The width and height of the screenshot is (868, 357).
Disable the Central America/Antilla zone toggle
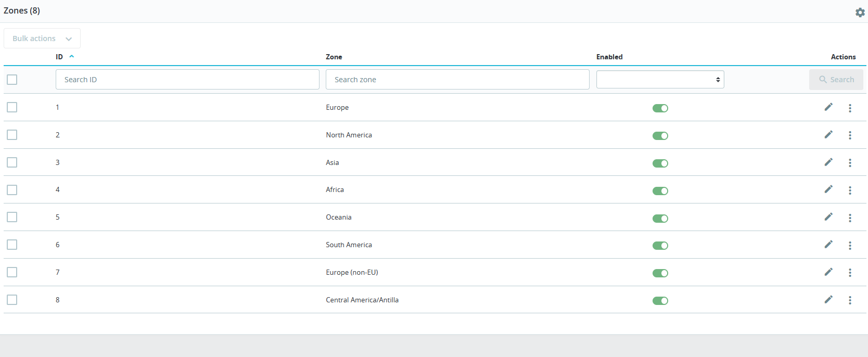660,301
